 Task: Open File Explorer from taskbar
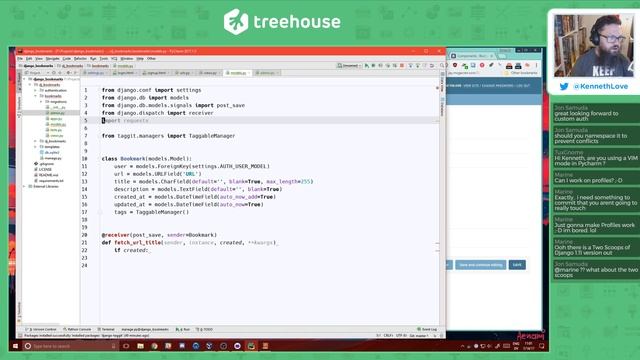140,346
